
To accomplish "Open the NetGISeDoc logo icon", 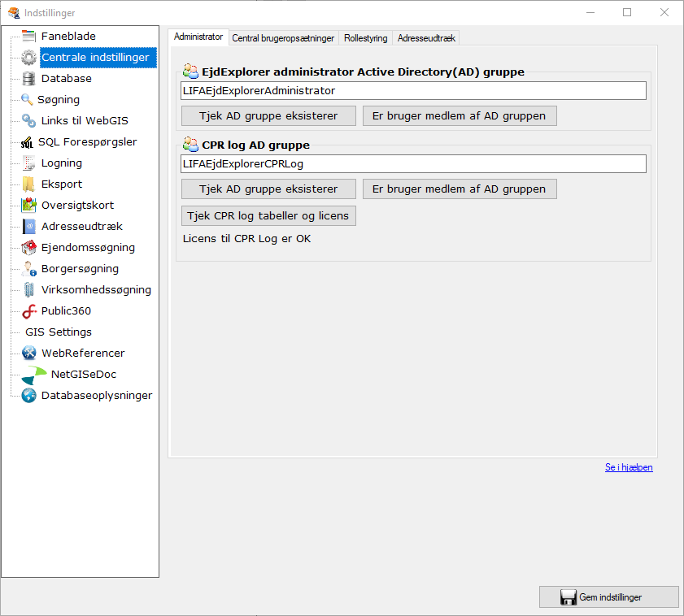I will pos(34,375).
